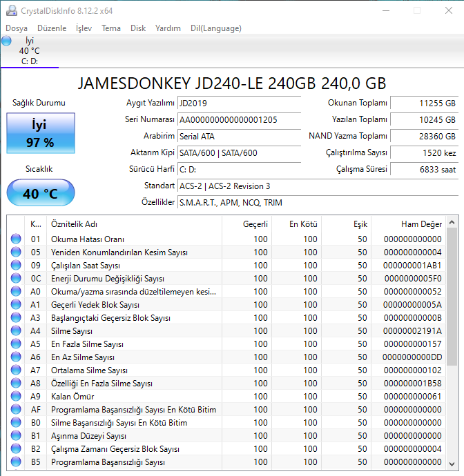Click the Yazılan Toplamı 10245 GB value
Image resolution: width=464 pixels, height=476 pixels.
point(424,119)
